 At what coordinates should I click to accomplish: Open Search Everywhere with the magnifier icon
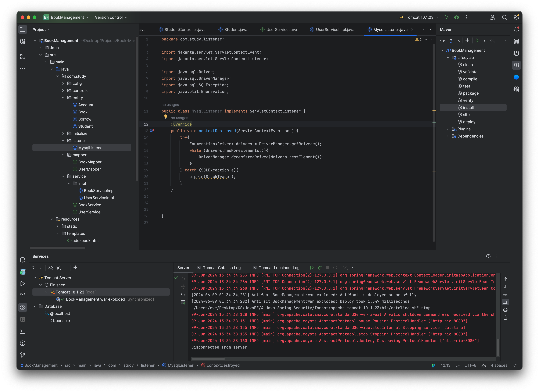point(504,17)
